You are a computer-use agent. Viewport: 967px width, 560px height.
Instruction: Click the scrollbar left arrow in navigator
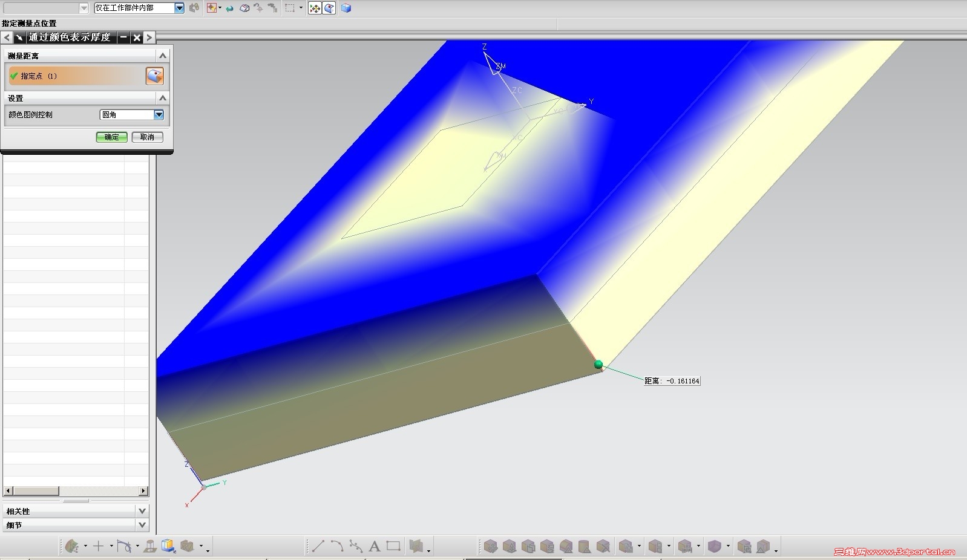tap(8, 491)
